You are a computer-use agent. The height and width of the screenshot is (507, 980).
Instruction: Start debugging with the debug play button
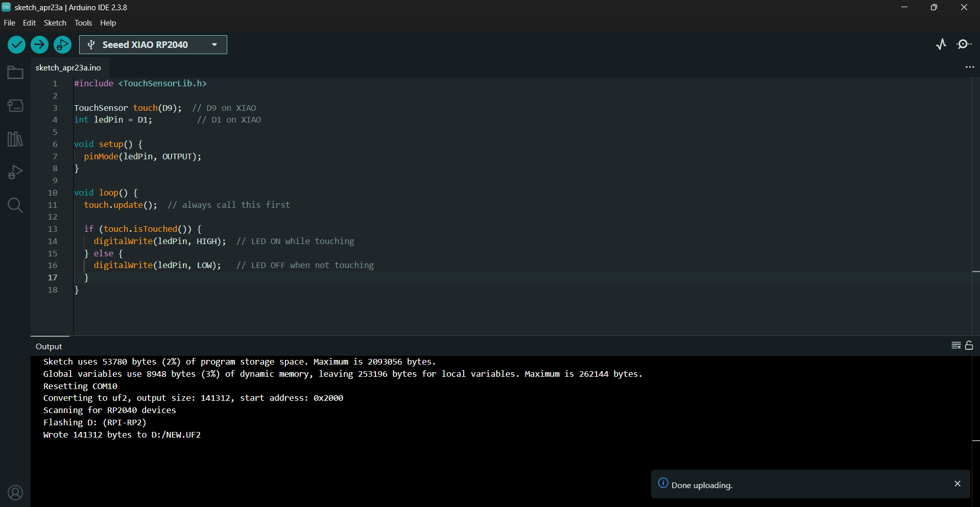(x=62, y=45)
